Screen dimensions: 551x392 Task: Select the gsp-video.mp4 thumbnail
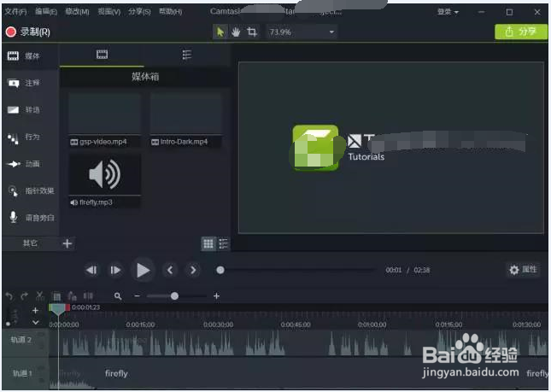point(105,120)
